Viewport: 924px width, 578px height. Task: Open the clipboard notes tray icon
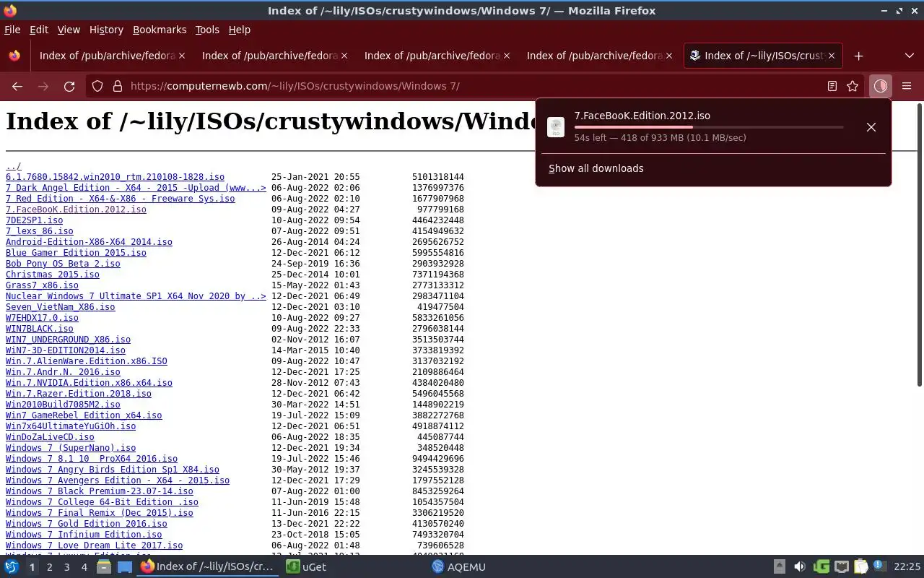(x=860, y=567)
